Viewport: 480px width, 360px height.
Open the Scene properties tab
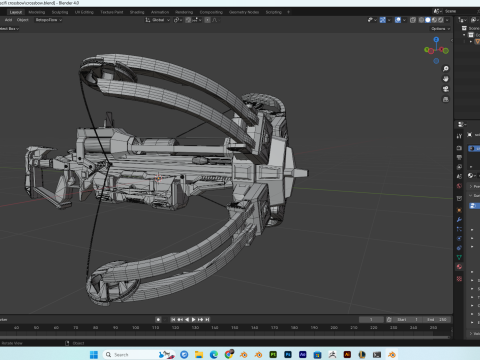459,176
